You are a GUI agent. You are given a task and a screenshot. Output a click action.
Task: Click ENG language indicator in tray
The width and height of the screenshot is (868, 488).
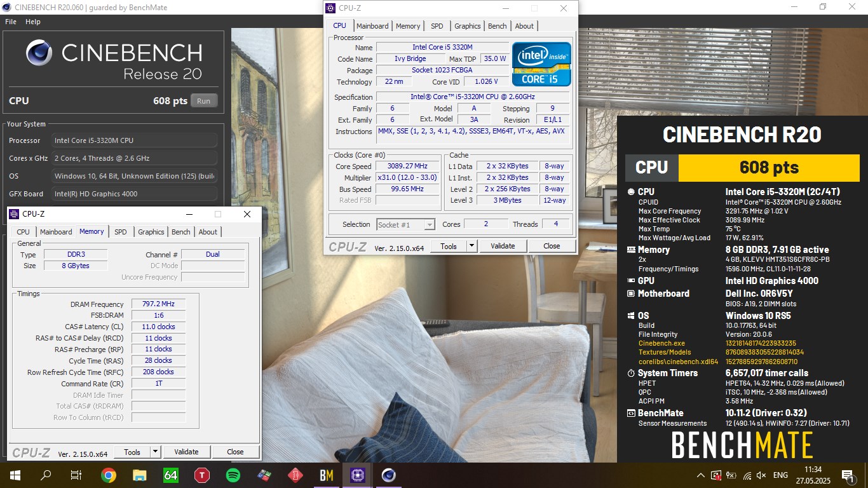[780, 475]
